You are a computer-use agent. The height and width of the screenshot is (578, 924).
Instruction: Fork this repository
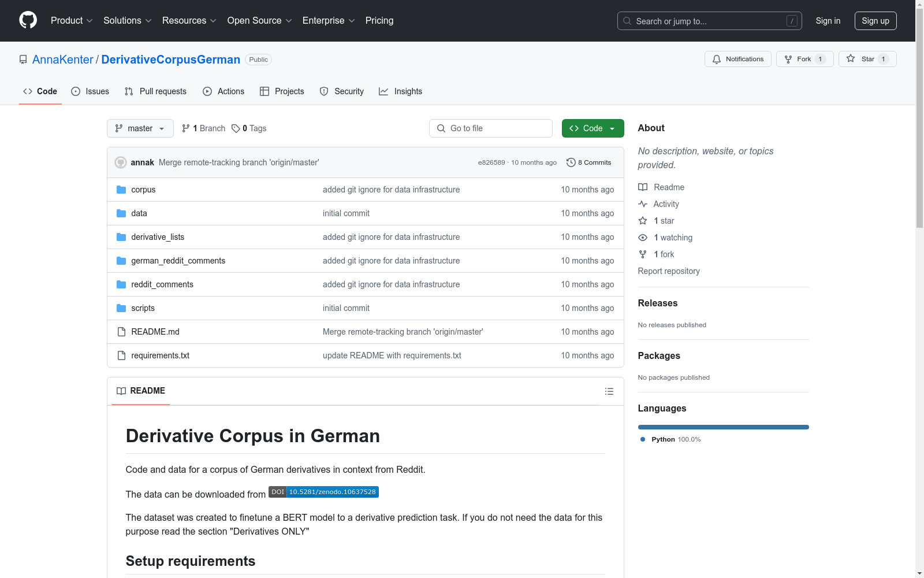tap(805, 59)
